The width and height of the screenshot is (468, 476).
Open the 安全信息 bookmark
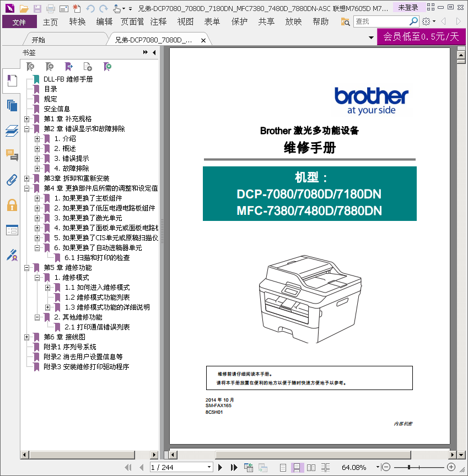point(57,109)
